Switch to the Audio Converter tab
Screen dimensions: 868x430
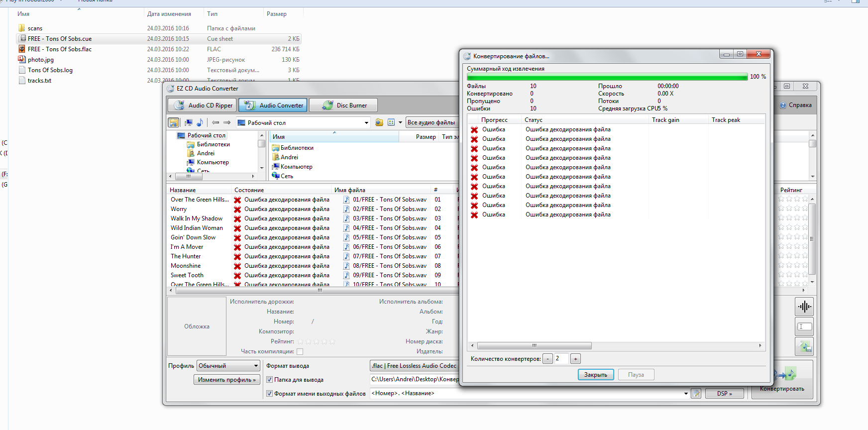[273, 105]
